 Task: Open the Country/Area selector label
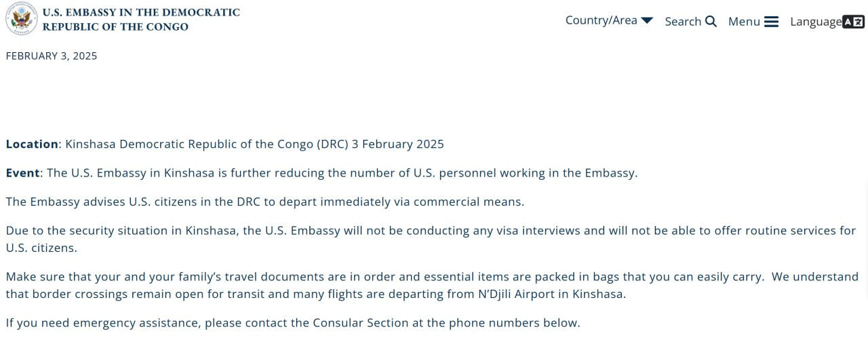pyautogui.click(x=601, y=20)
